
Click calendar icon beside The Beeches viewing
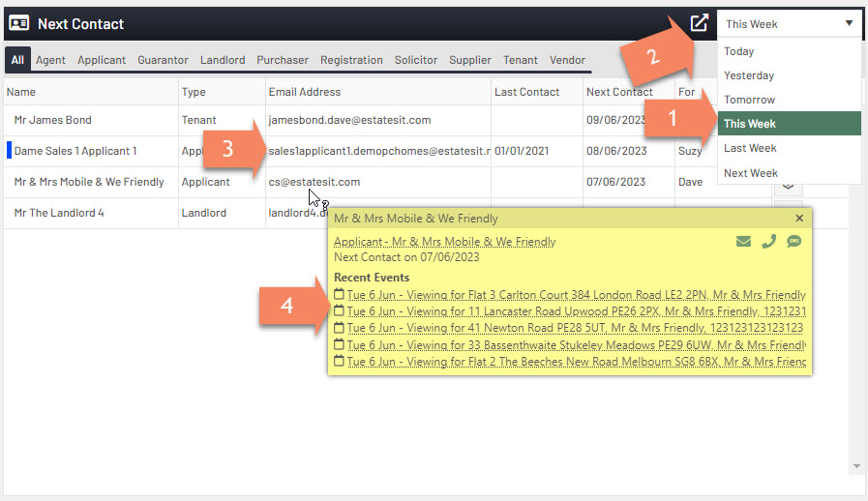tap(339, 361)
